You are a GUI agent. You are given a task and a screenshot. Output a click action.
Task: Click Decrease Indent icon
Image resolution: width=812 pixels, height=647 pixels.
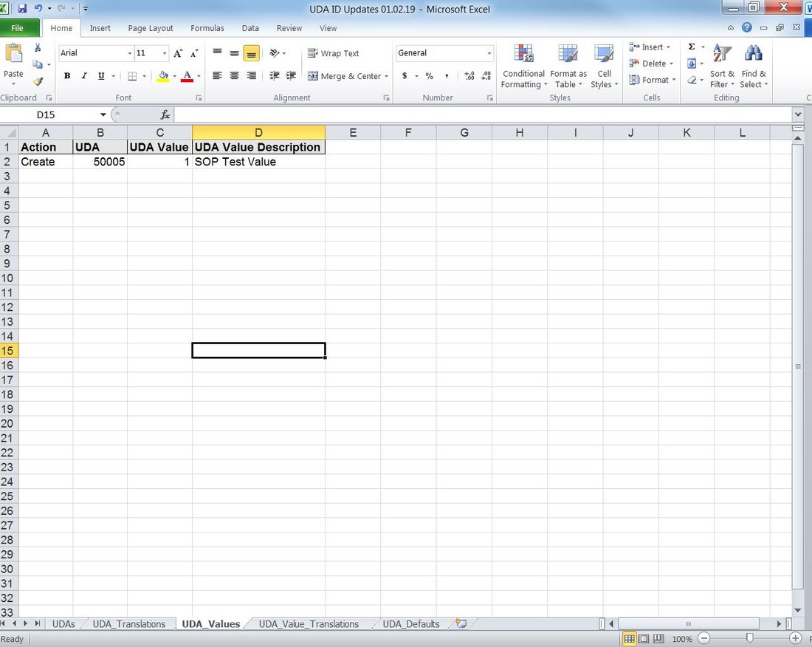pyautogui.click(x=275, y=75)
